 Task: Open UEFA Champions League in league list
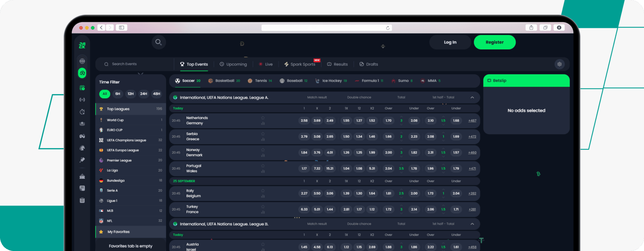pyautogui.click(x=131, y=140)
